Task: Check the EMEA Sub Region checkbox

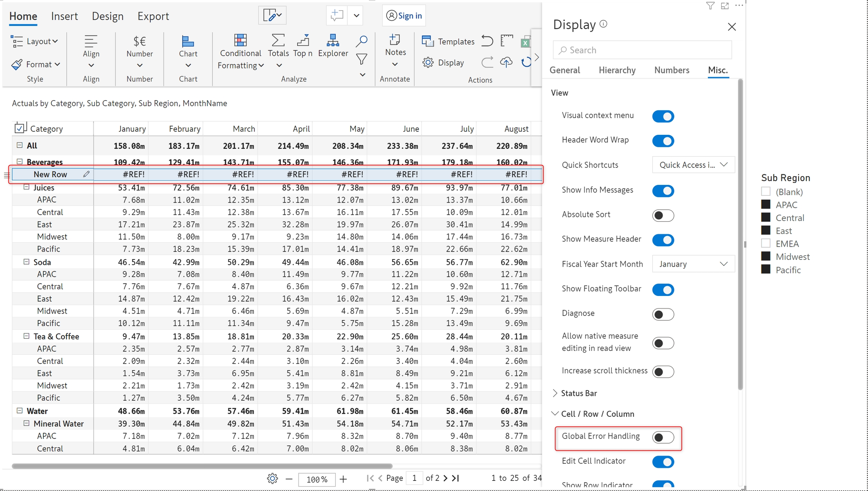Action: [x=766, y=243]
